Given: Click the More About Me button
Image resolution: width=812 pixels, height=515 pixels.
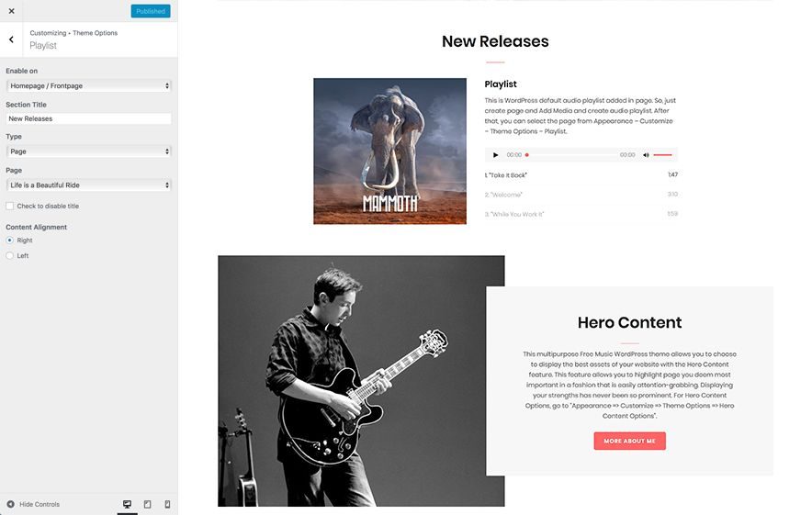Looking at the screenshot, I should (630, 441).
